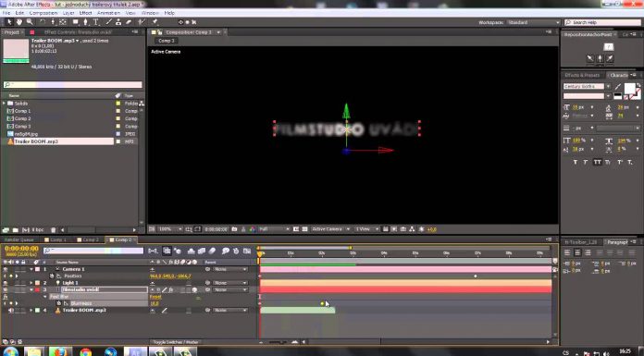Show channel and color management icon
Image resolution: width=644 pixels, height=356 pixels.
pyautogui.click(x=253, y=229)
